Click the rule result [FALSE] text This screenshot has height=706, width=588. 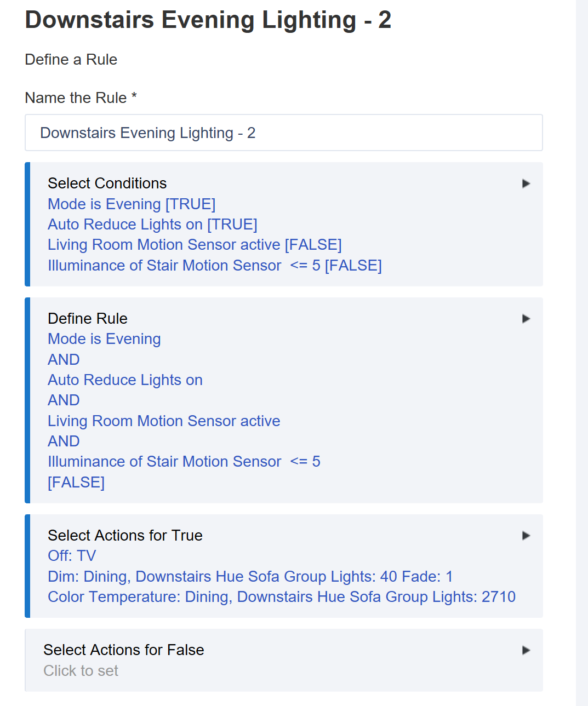pos(76,483)
